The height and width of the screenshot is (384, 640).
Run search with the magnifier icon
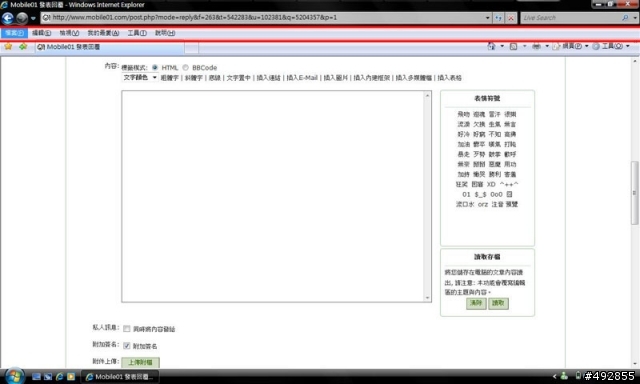[625, 18]
